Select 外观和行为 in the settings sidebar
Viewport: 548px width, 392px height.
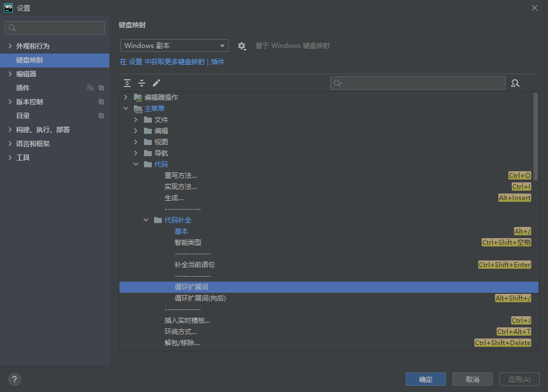pos(33,47)
